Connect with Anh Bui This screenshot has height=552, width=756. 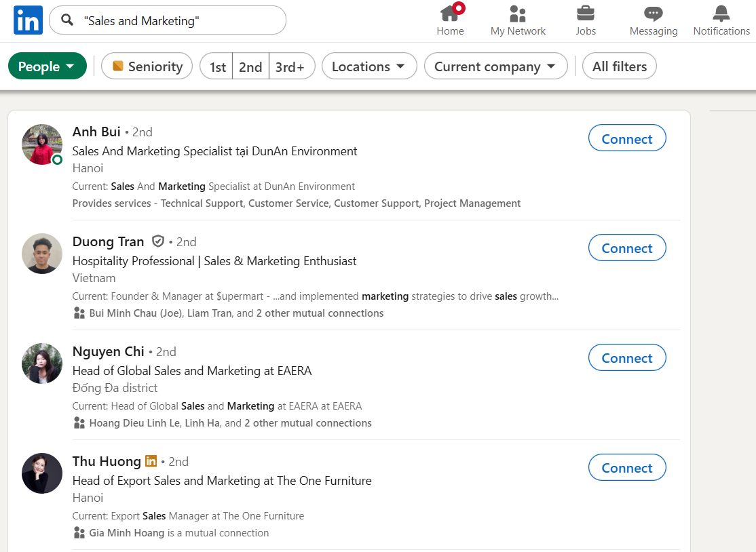coord(627,138)
